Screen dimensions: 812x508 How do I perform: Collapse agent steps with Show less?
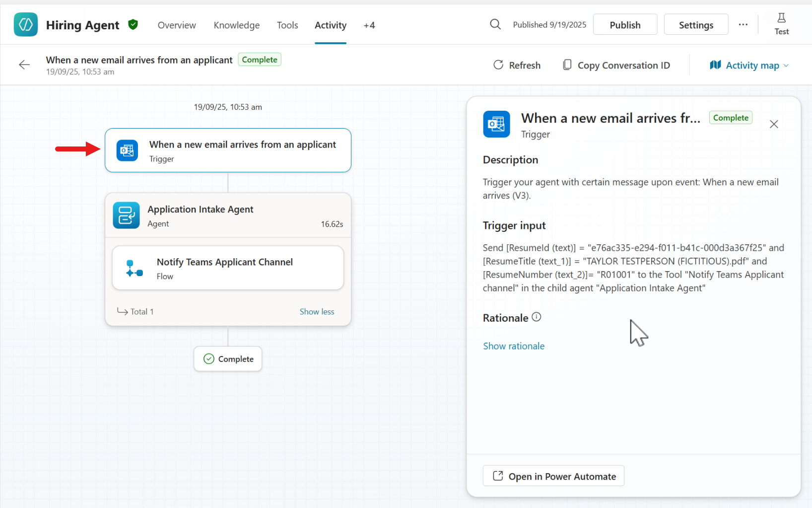point(317,312)
